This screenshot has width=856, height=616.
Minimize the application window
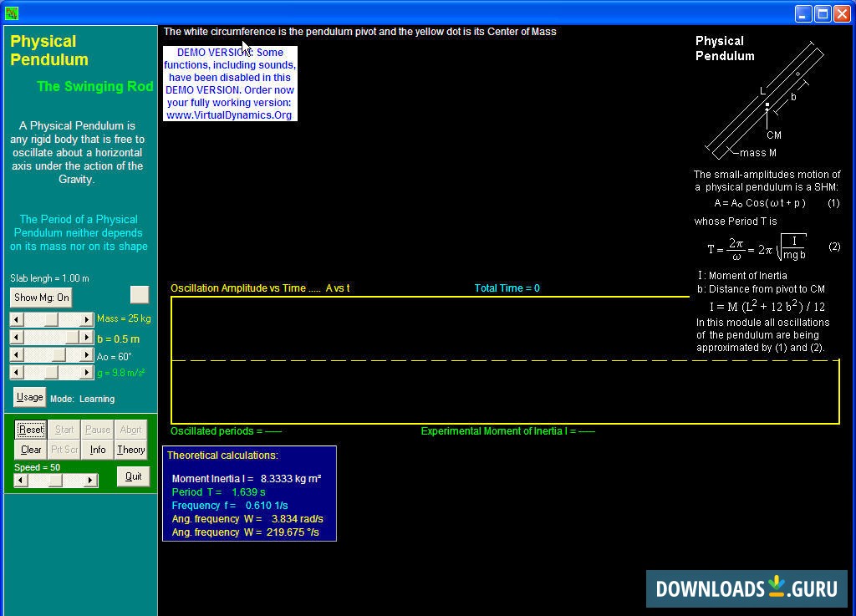pos(803,13)
